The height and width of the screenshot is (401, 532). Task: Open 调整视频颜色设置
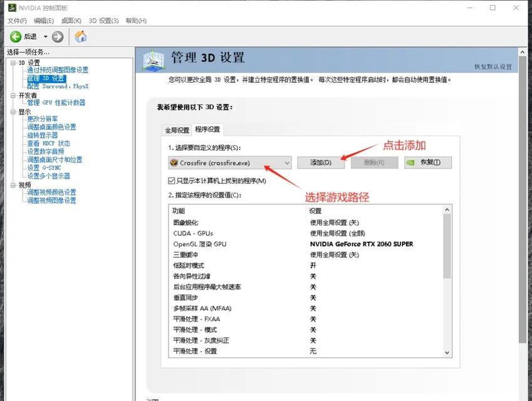[51, 192]
